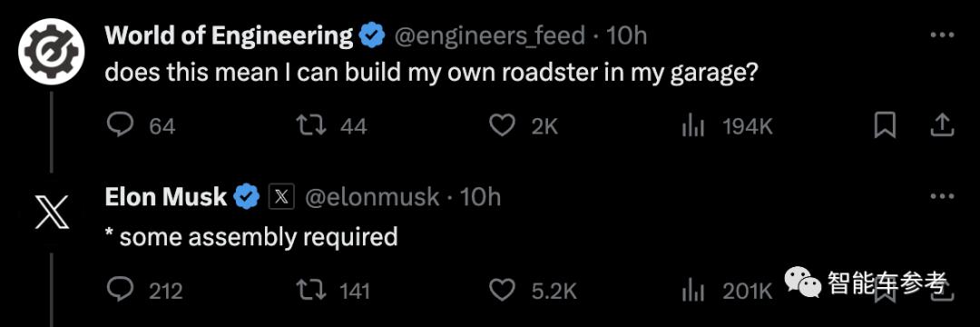Open the Elon Musk display name

click(166, 198)
